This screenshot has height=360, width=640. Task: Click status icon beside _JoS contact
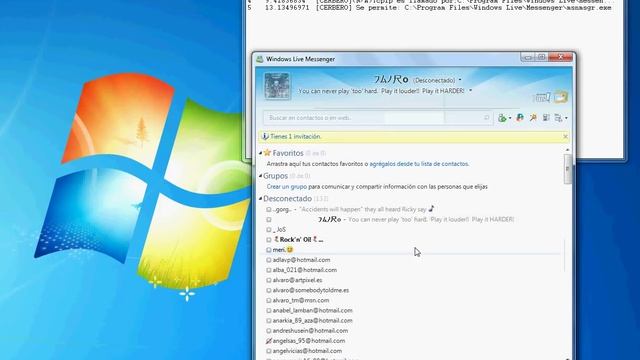(x=269, y=229)
